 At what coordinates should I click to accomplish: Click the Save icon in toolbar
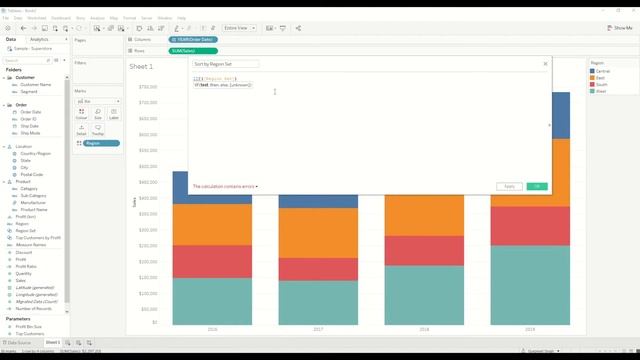pyautogui.click(x=44, y=28)
